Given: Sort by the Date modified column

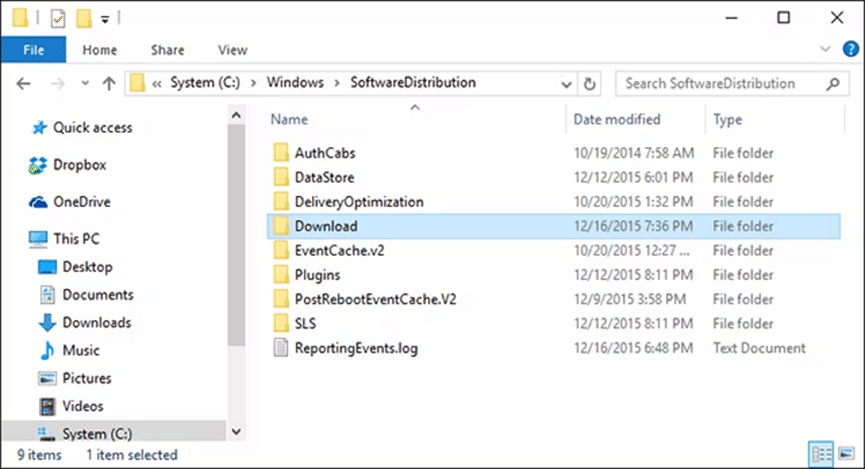Looking at the screenshot, I should pos(617,119).
